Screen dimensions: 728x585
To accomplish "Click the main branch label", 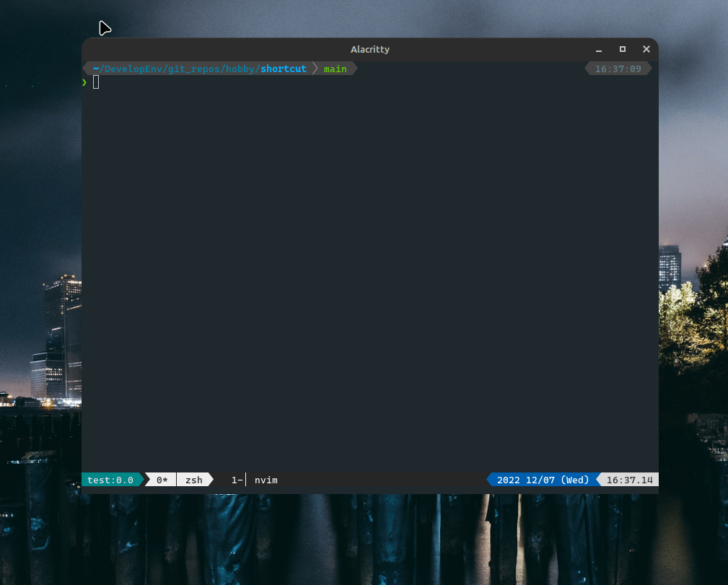I will [335, 69].
